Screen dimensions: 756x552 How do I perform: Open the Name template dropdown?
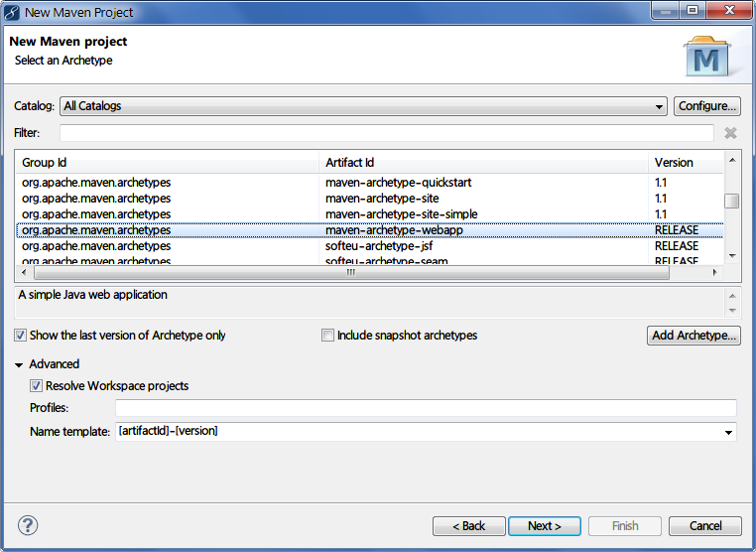click(730, 432)
